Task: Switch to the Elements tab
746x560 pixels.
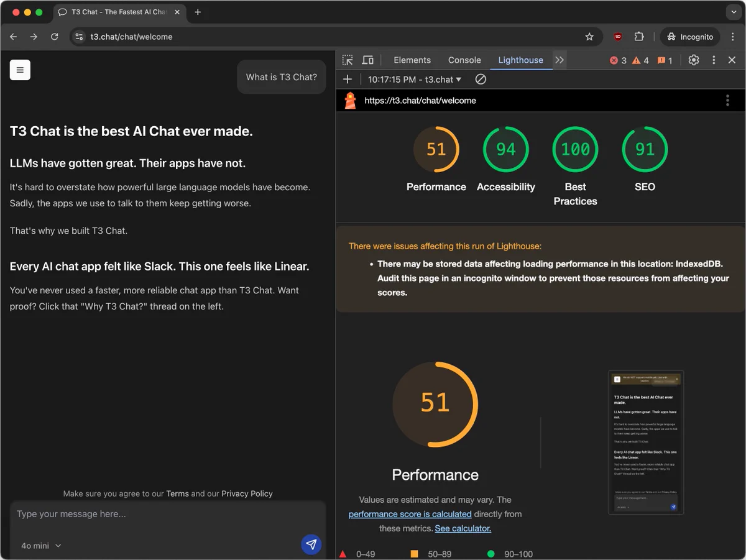Action: pyautogui.click(x=412, y=60)
